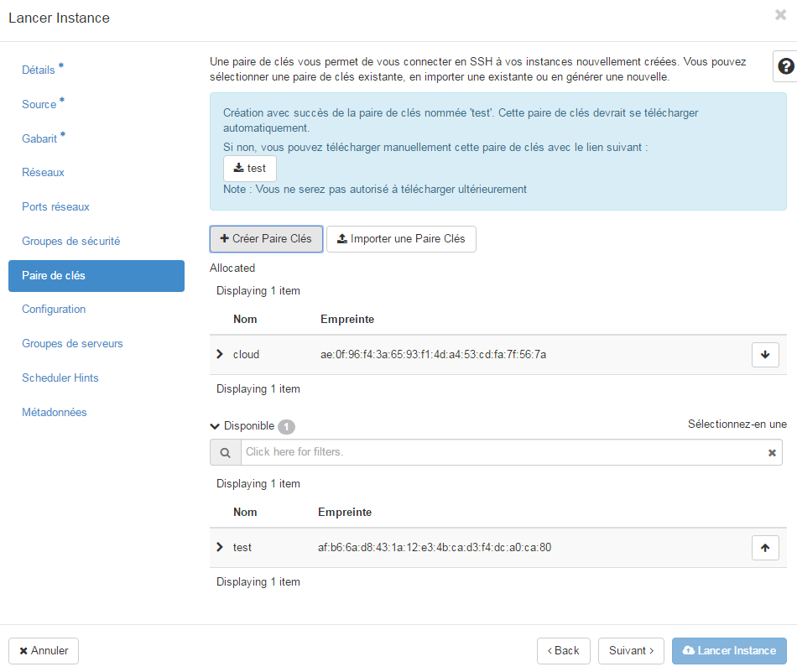The image size is (797, 672).
Task: Click the help question mark icon
Action: (785, 66)
